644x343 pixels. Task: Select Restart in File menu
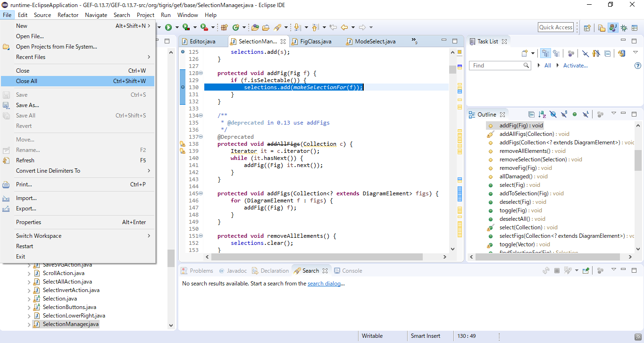(x=77, y=246)
